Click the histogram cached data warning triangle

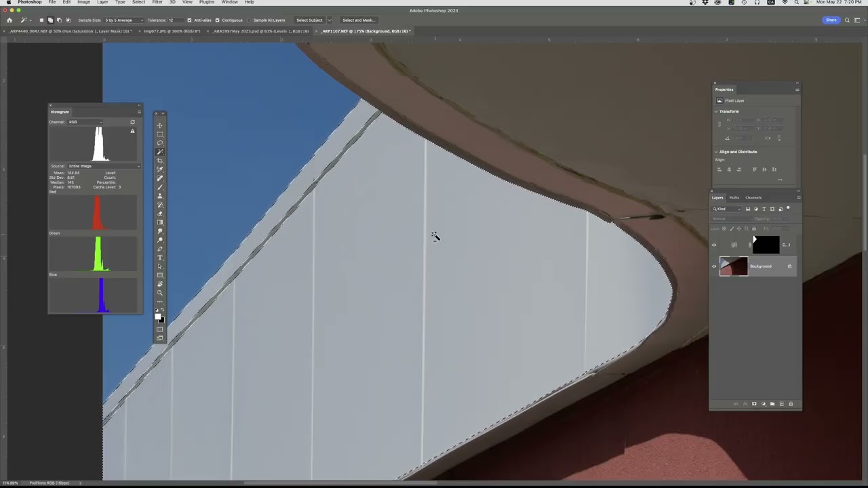tap(132, 131)
